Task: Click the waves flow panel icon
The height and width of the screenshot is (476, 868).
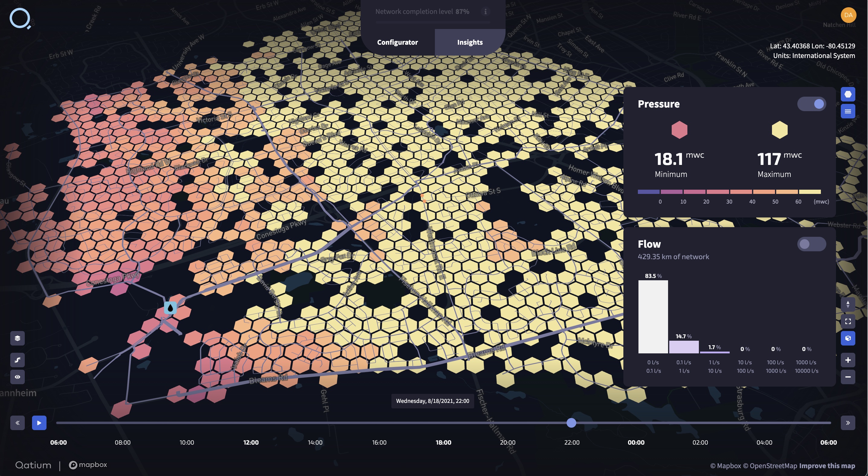Action: (848, 111)
